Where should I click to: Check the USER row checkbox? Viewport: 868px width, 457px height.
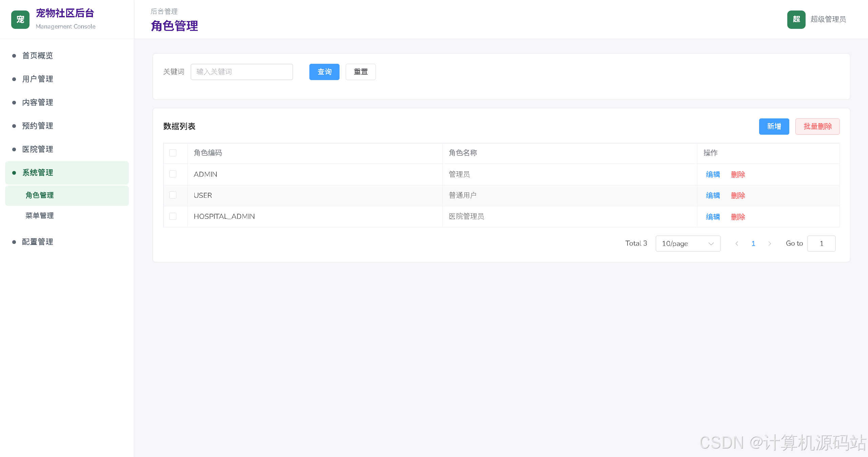click(x=173, y=195)
